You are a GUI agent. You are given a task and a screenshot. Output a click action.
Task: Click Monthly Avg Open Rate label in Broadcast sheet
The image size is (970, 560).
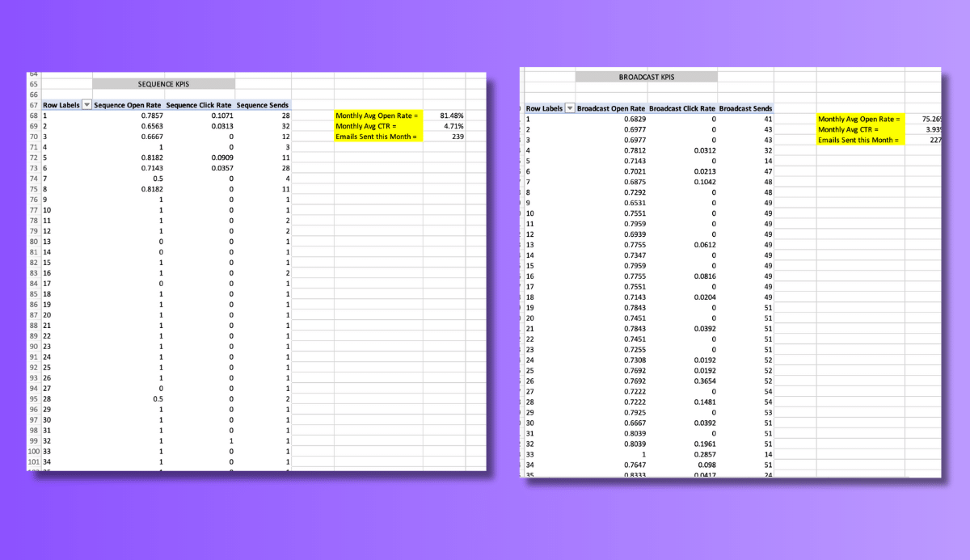[x=861, y=119]
